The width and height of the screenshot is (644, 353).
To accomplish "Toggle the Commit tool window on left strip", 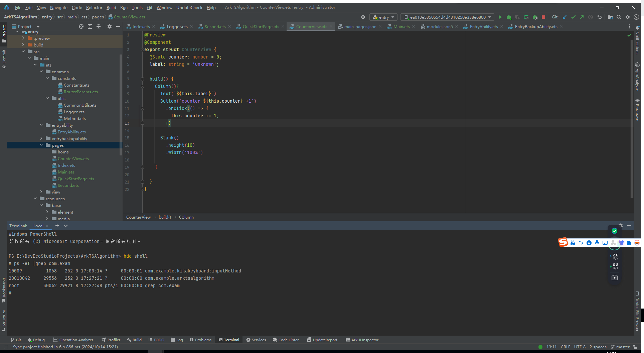I will coord(4,59).
